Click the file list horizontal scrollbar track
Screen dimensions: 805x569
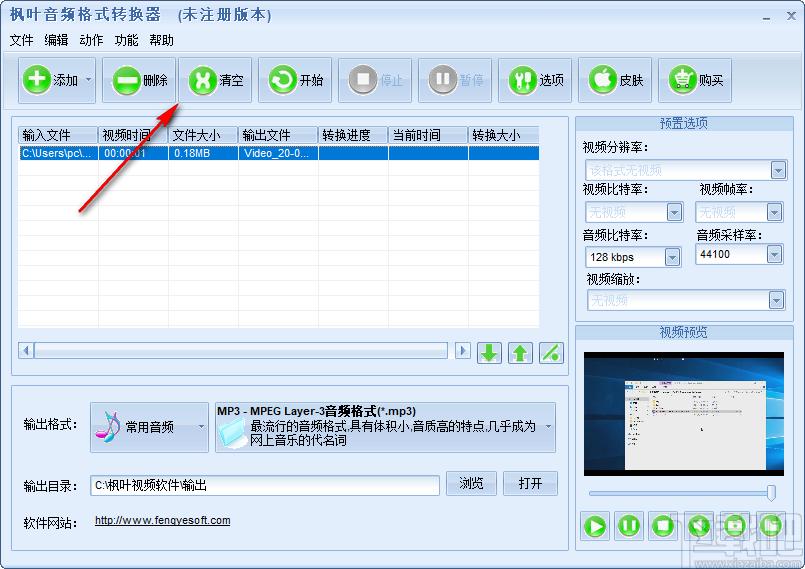click(241, 351)
